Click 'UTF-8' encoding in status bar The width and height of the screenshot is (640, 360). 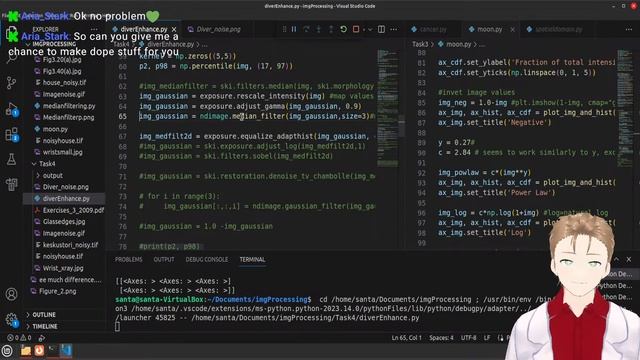point(468,338)
